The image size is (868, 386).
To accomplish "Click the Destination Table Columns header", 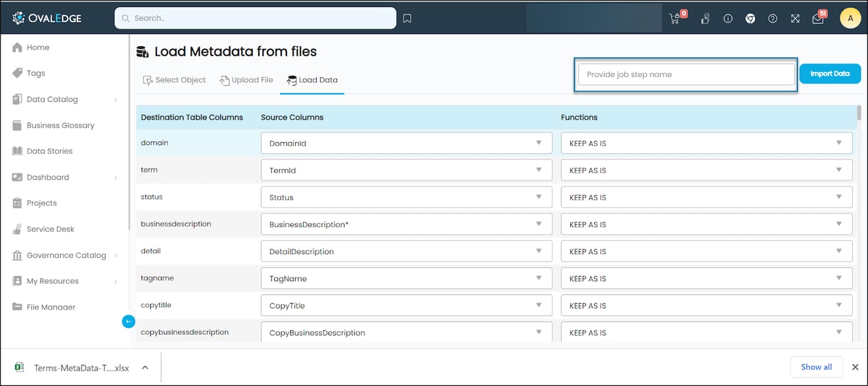I will (192, 117).
